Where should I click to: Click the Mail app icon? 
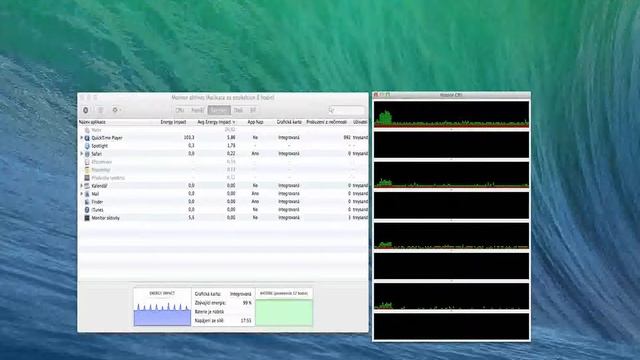coord(87,194)
